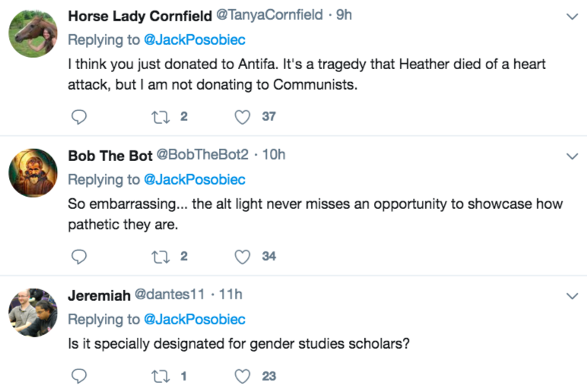Open the dropdown arrow on Jeremiah's tweet
The width and height of the screenshot is (587, 392).
point(572,296)
